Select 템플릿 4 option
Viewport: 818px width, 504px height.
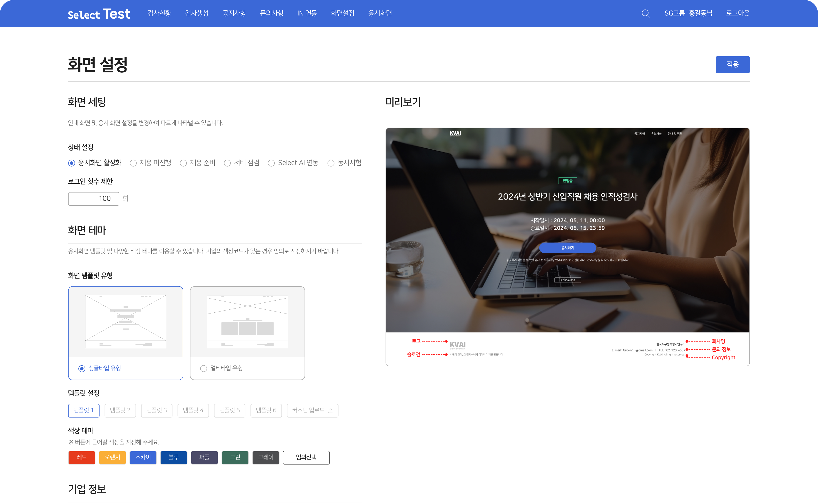(x=193, y=411)
